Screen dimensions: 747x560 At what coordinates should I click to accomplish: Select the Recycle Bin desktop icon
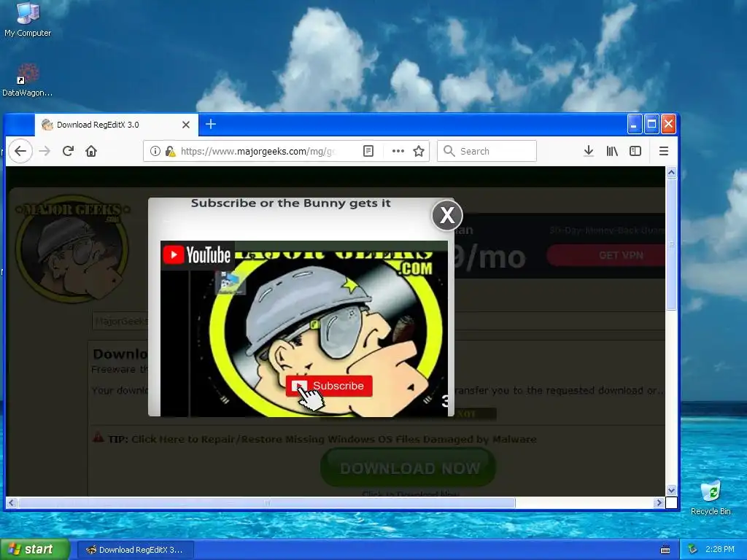tap(711, 498)
